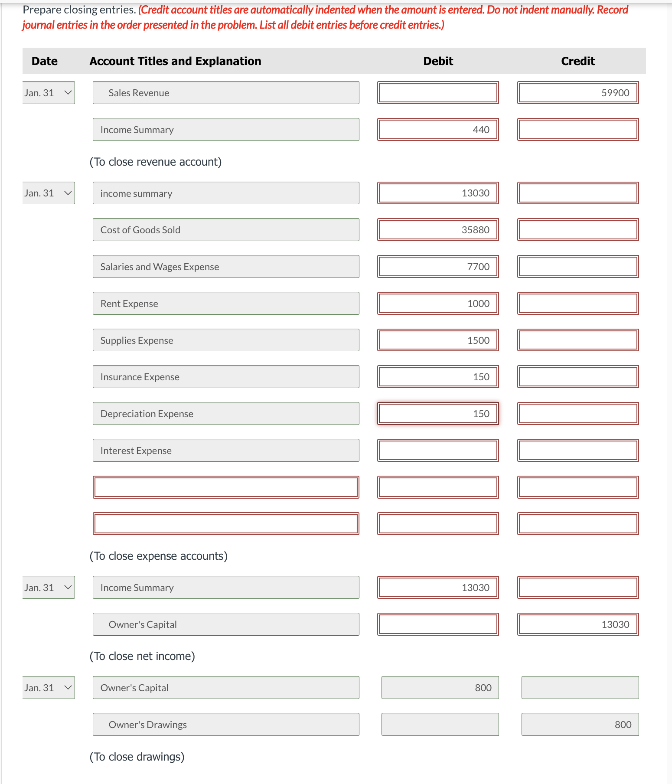672x784 pixels.
Task: Open the Jan. 31 dropdown for the net income entry
Action: (x=48, y=587)
